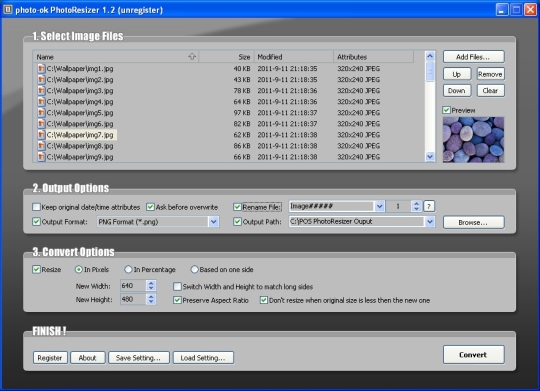Open the Register dialog
This screenshot has height=391, width=540.
(50, 358)
